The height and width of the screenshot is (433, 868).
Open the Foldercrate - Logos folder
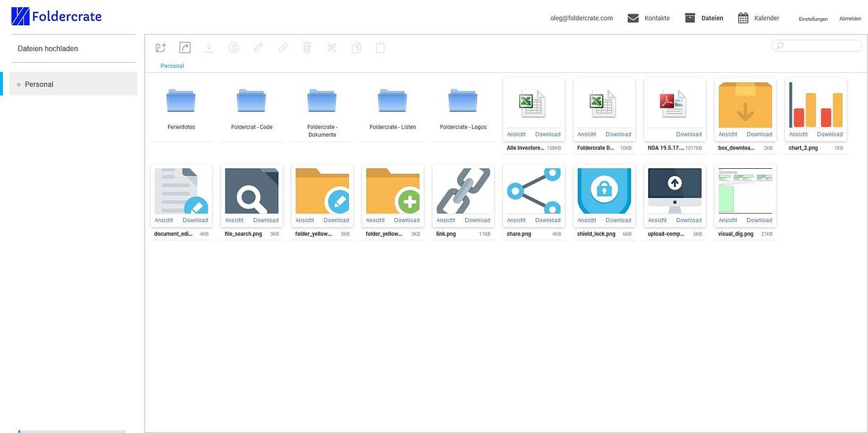click(463, 101)
